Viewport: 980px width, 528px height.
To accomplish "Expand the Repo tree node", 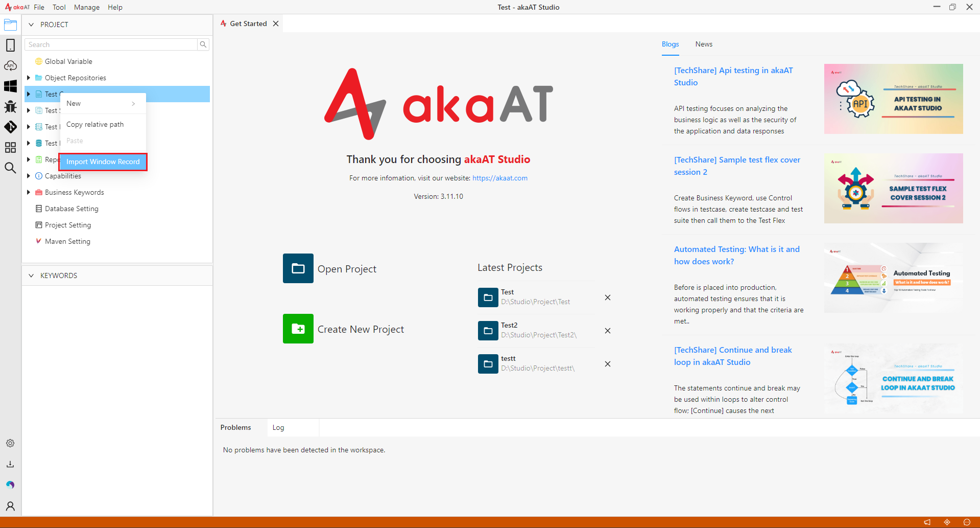I will tap(29, 159).
